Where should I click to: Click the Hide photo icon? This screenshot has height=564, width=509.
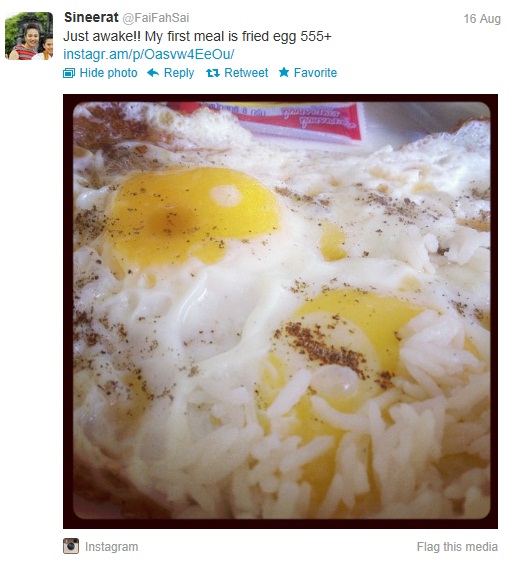pos(69,73)
